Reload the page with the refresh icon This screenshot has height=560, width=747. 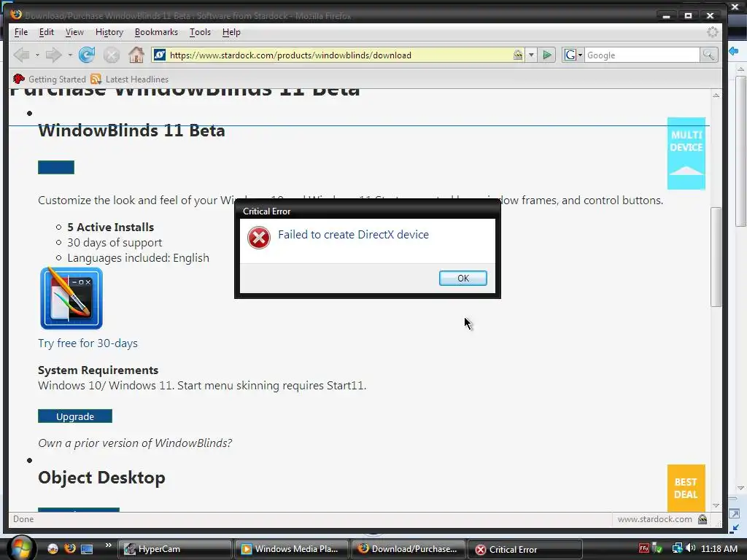click(87, 55)
